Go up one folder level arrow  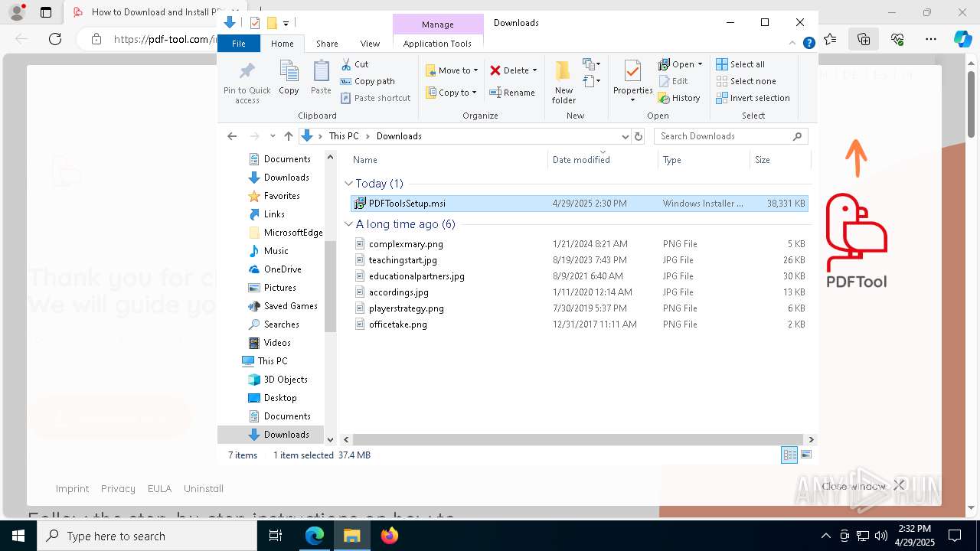(289, 136)
